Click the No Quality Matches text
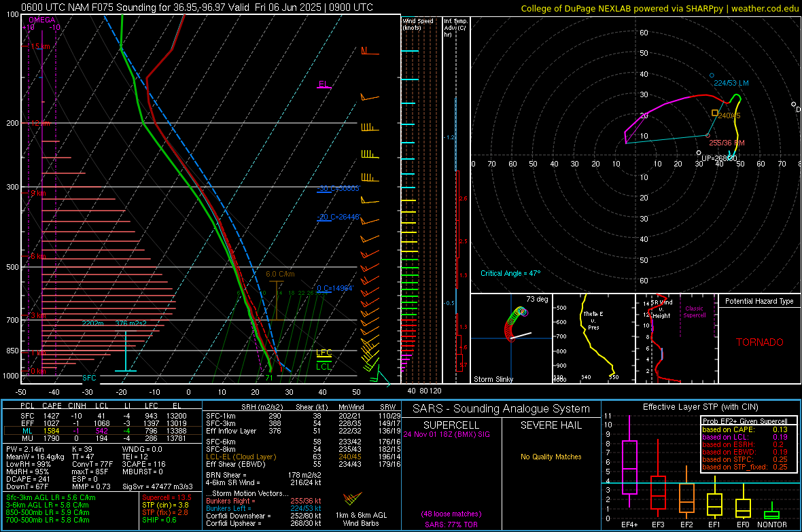The width and height of the screenshot is (802, 532). pyautogui.click(x=551, y=457)
